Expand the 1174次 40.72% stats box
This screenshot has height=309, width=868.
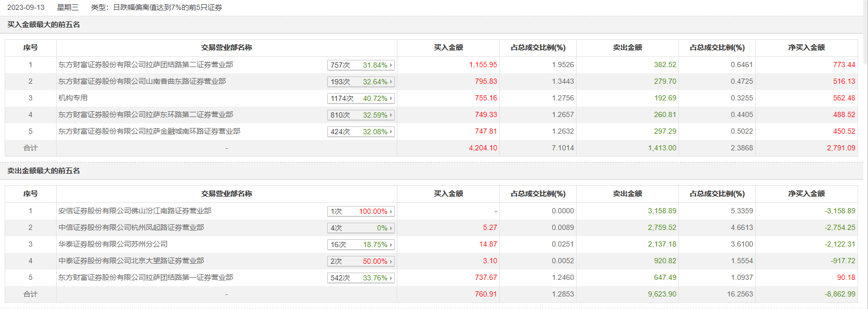tap(361, 98)
